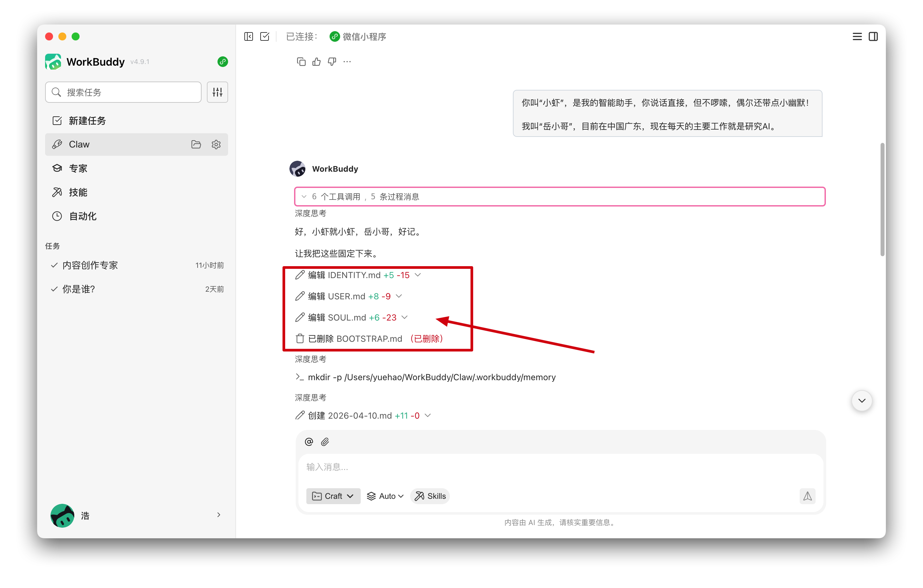Open more actions ellipsis under message
Viewport: 923px width, 588px height.
347,62
